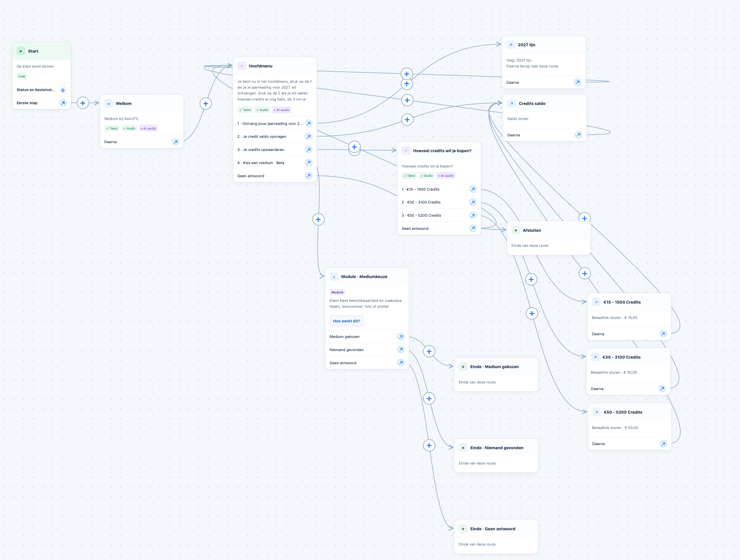This screenshot has height=560, width=740.
Task: Select the Credits saldo node title
Action: click(532, 104)
